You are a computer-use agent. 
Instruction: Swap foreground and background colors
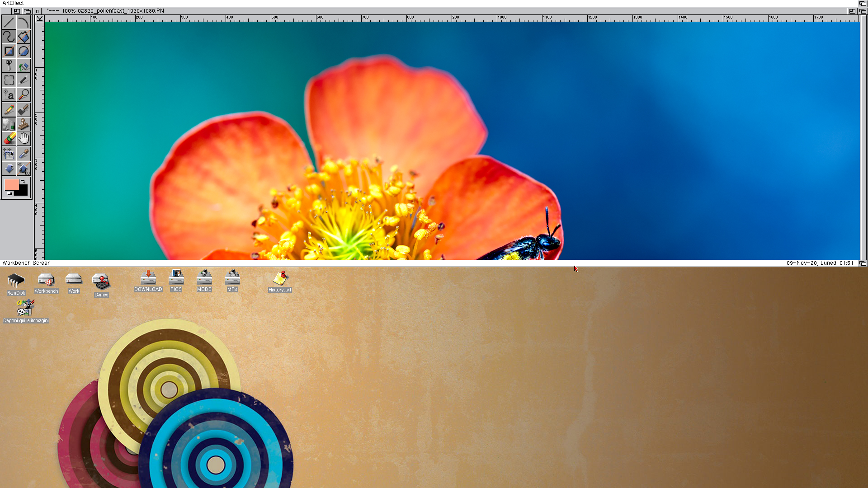pyautogui.click(x=23, y=181)
